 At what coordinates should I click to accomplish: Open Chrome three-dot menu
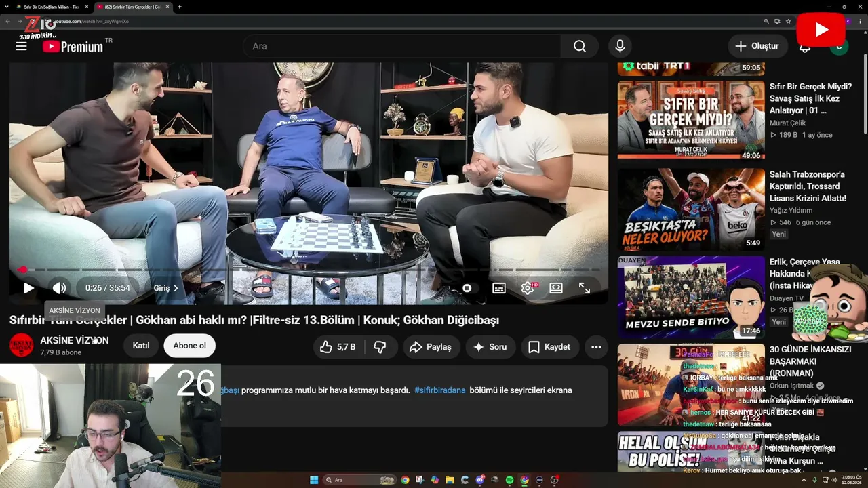click(861, 21)
